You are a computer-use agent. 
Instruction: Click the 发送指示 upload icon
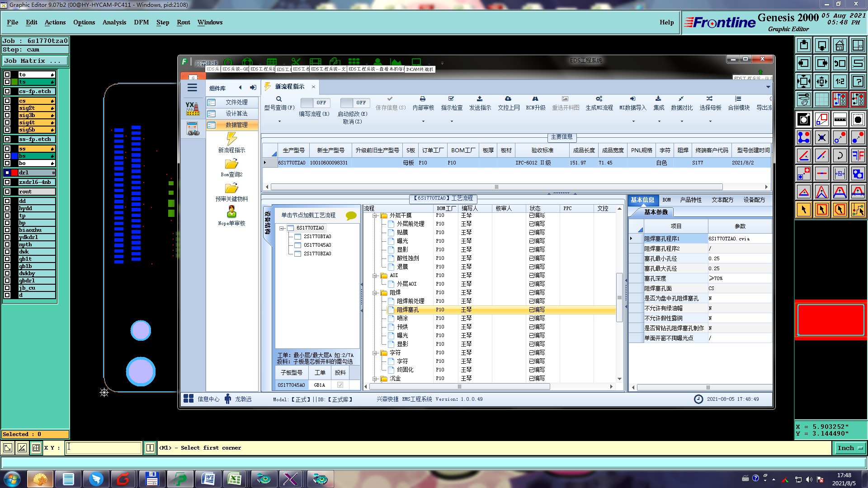coord(480,99)
